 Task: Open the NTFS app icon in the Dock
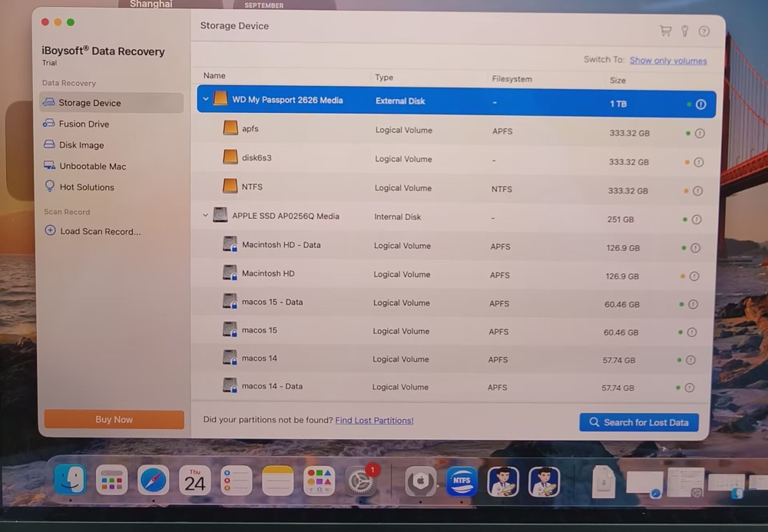point(462,481)
